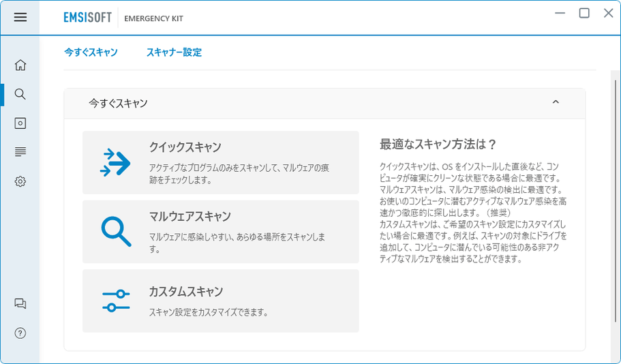The height and width of the screenshot is (364, 621).
Task: Click the EMERGENCY KIT title text
Action: pos(153,18)
